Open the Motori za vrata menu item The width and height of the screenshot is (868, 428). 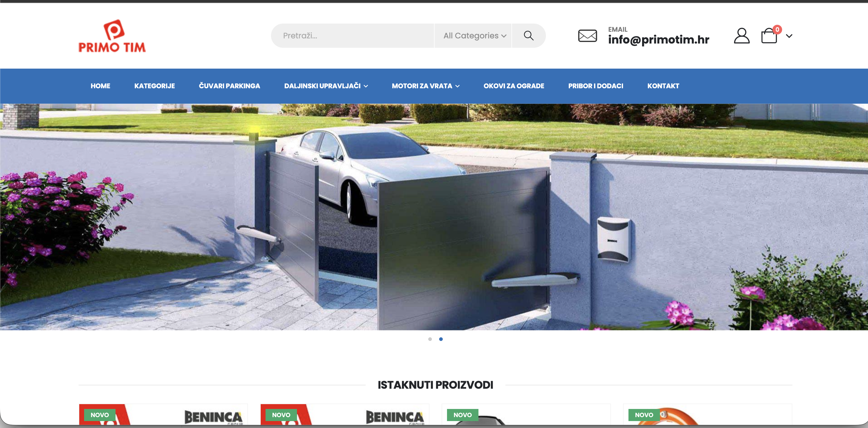(422, 86)
